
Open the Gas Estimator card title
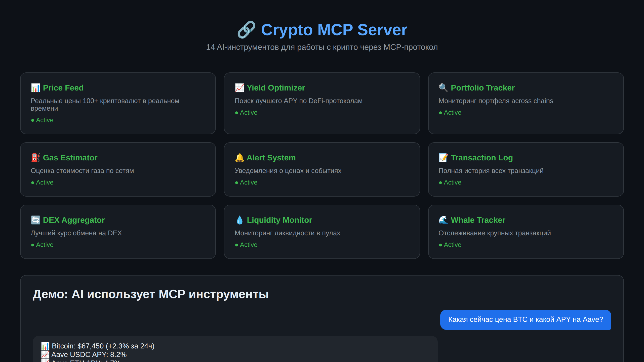tap(70, 158)
